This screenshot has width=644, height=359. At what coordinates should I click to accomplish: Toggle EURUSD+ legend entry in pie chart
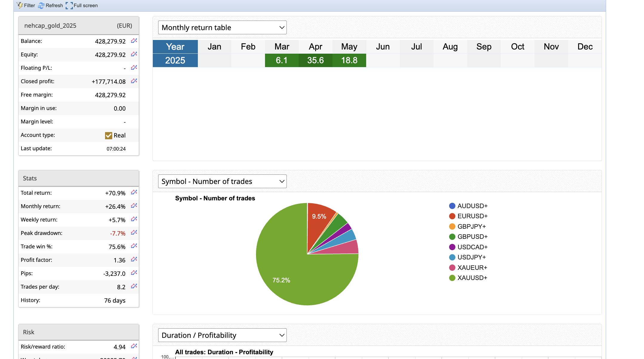pyautogui.click(x=472, y=216)
